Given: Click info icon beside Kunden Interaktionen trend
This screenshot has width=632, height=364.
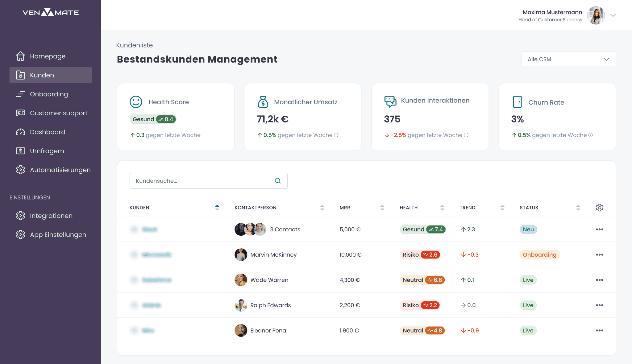Looking at the screenshot, I should [x=466, y=135].
